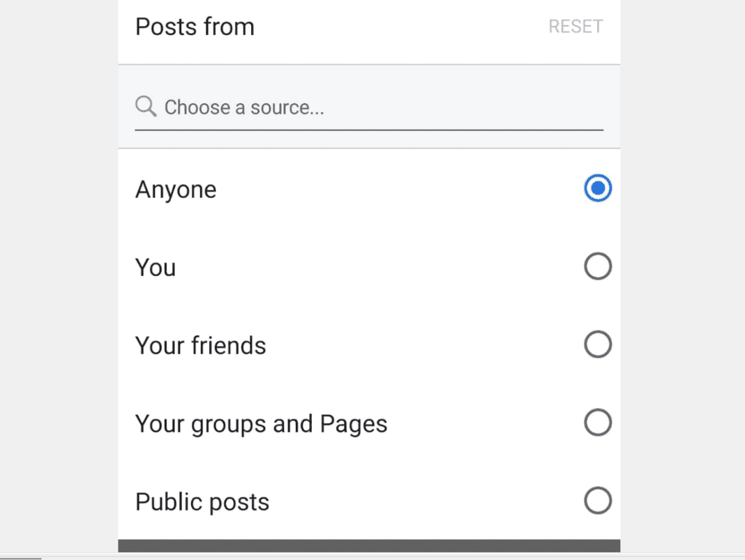Focus the Choose a source field
The height and width of the screenshot is (560, 745).
coord(369,107)
